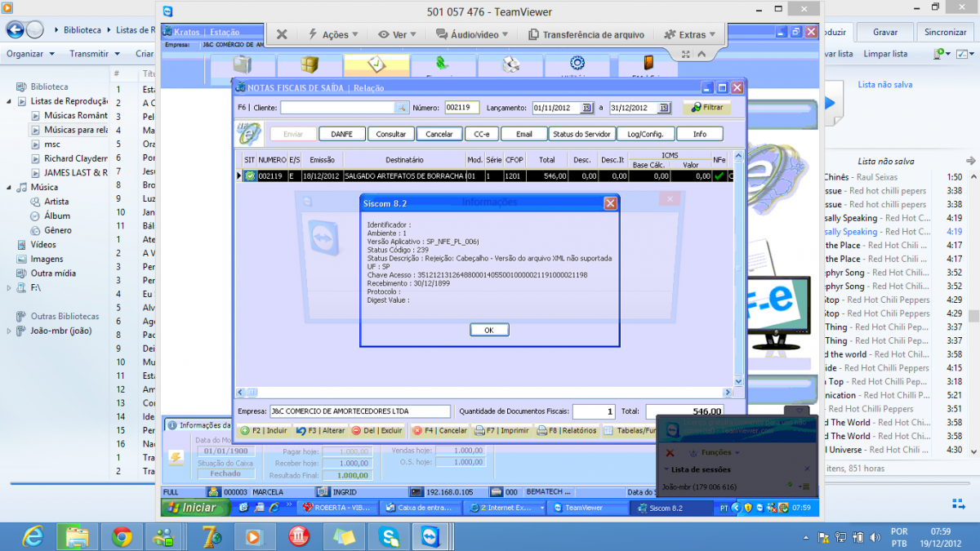Screen dimensions: 980x551
Task: Toggle TeamViewer full screen icon
Action: [686, 54]
